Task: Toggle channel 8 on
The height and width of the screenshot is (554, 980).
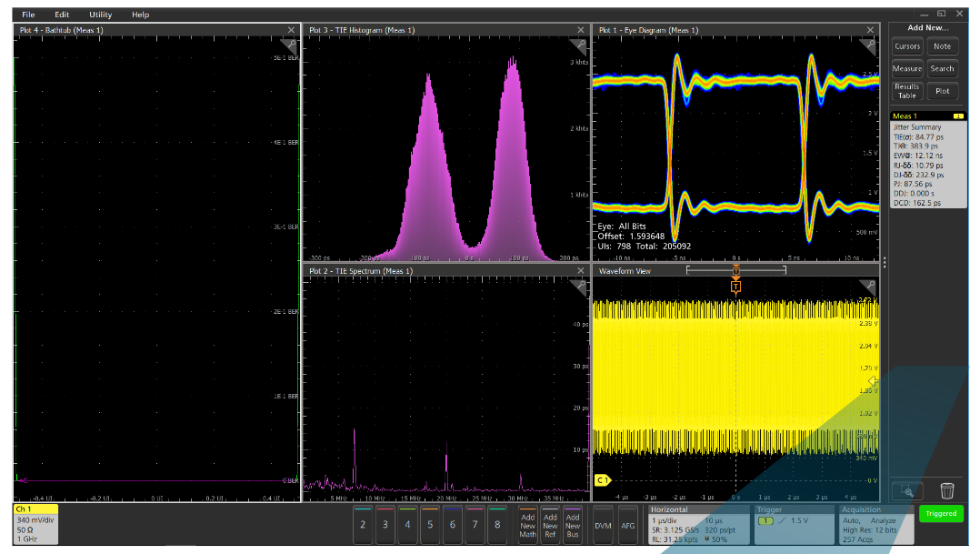Action: tap(497, 525)
